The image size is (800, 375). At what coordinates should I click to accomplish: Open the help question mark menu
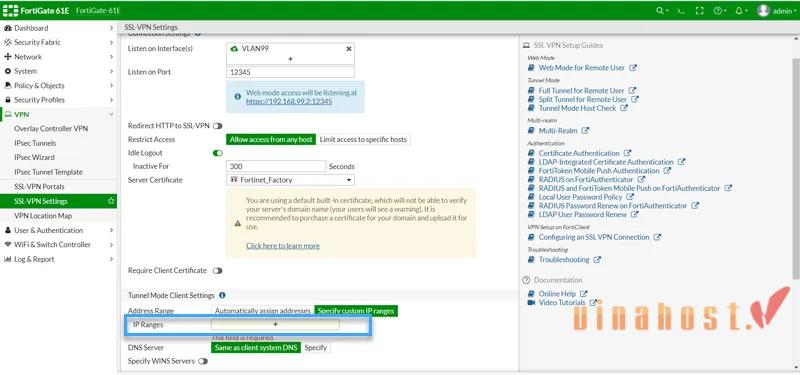coord(719,11)
